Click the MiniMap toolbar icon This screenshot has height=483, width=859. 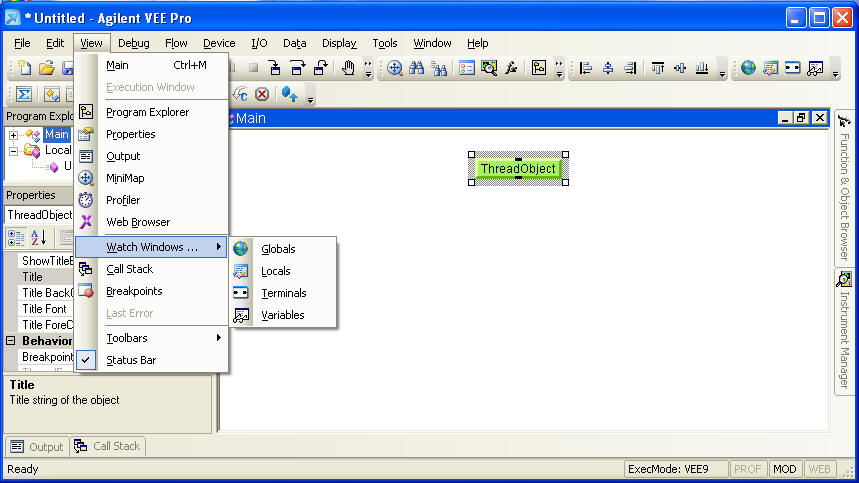click(395, 68)
